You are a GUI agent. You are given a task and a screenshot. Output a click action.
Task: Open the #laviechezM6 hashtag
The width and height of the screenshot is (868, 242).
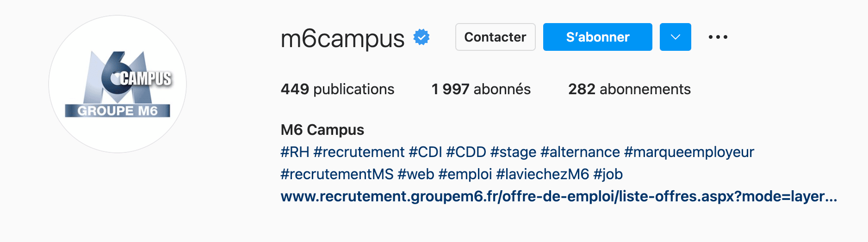pyautogui.click(x=543, y=174)
